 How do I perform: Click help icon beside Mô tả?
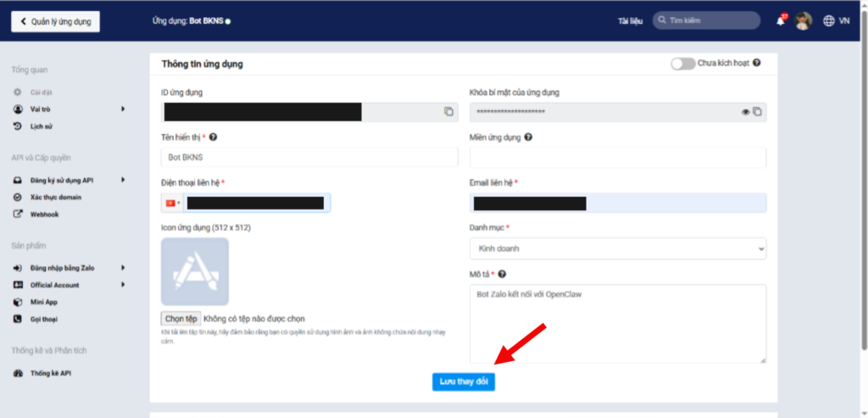point(502,274)
